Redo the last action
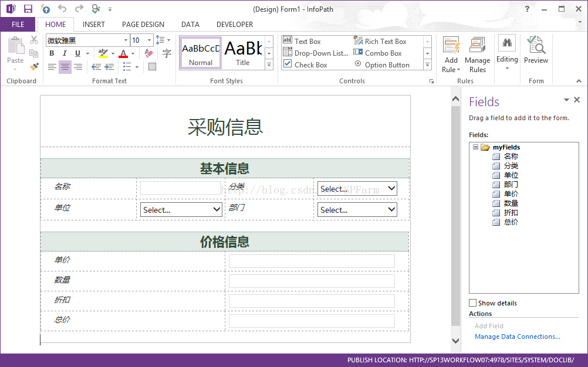Image resolution: width=588 pixels, height=367 pixels. 79,9
